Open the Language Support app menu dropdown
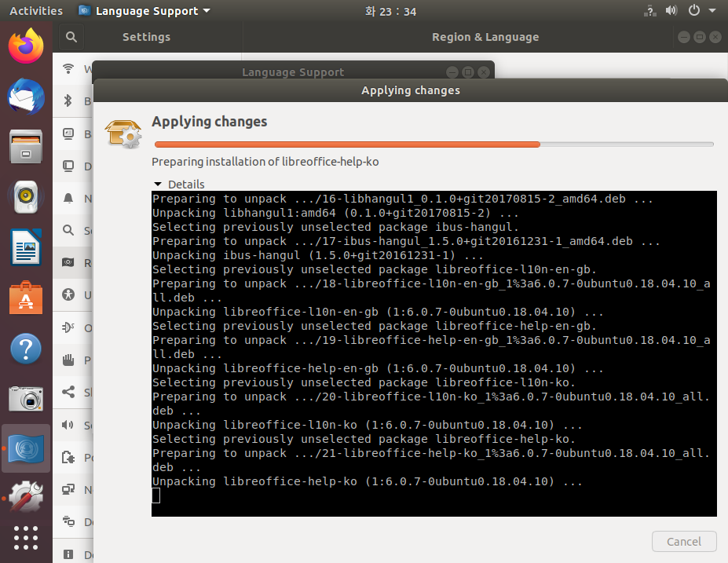This screenshot has width=728, height=563. [145, 11]
